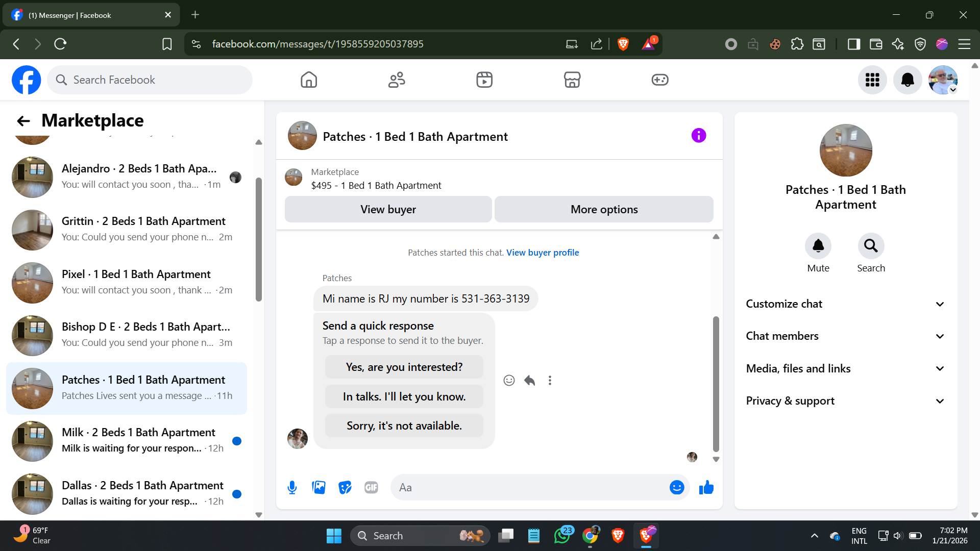Toggle Brave Shields for this site
Viewport: 980px width, 551px height.
(x=623, y=44)
